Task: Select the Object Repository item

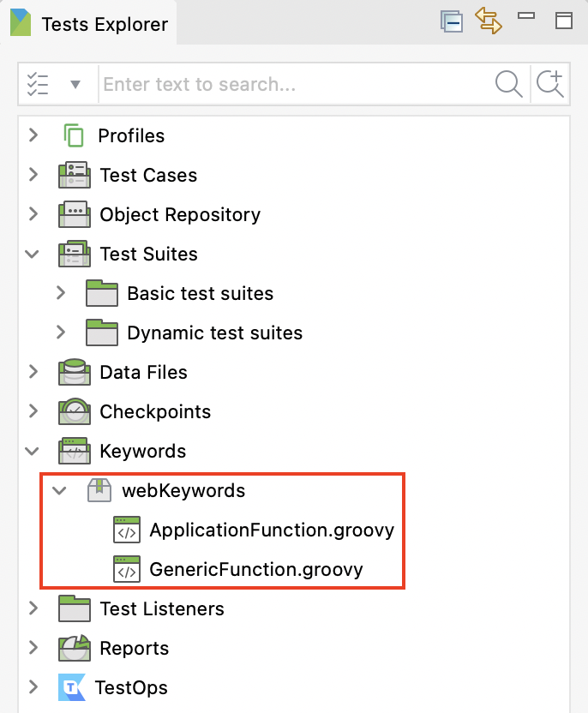Action: (180, 214)
